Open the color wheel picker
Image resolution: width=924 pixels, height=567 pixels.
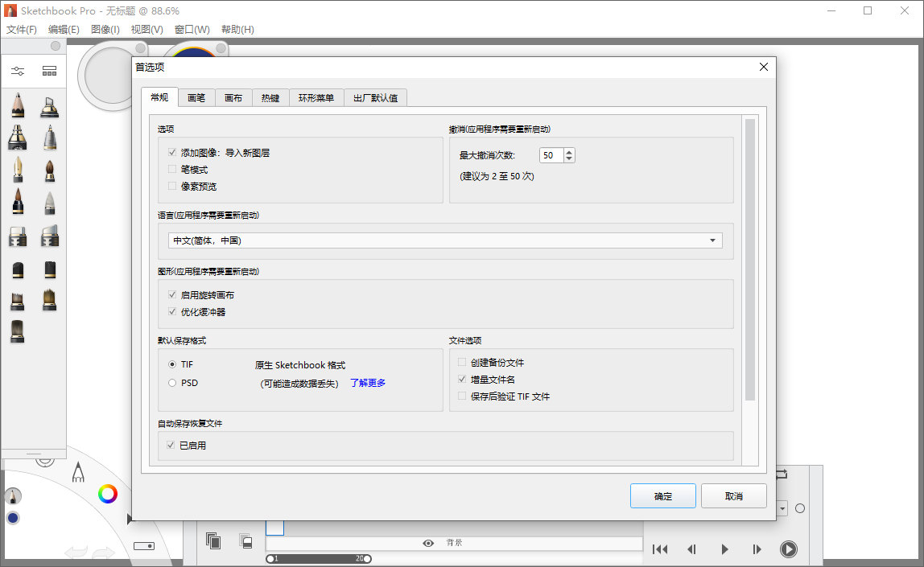pos(109,494)
